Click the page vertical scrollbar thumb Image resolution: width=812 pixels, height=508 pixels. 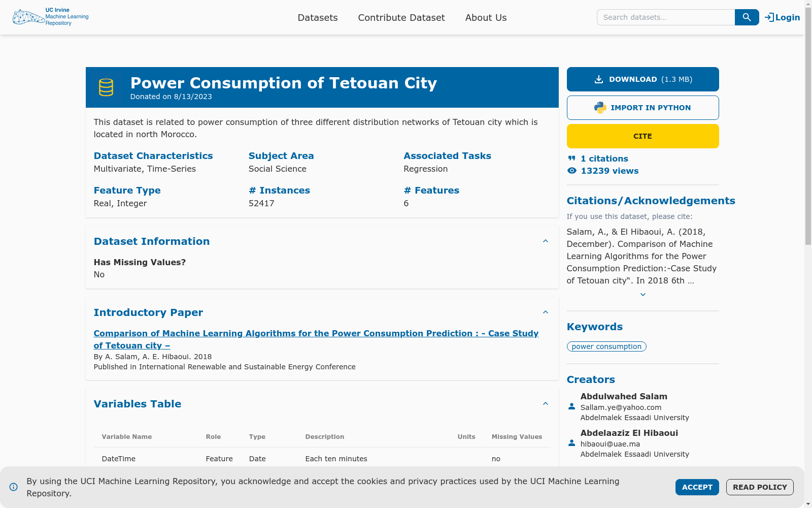[x=808, y=127]
